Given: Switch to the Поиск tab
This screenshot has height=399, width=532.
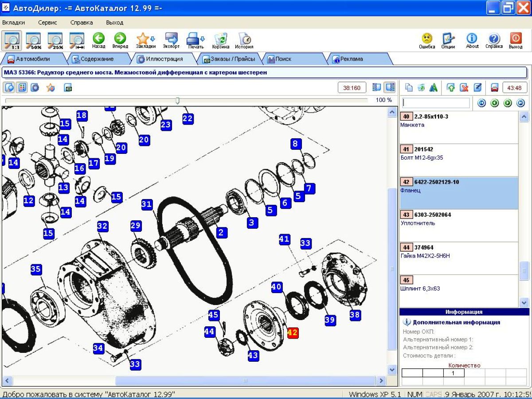Looking at the screenshot, I should [x=293, y=59].
